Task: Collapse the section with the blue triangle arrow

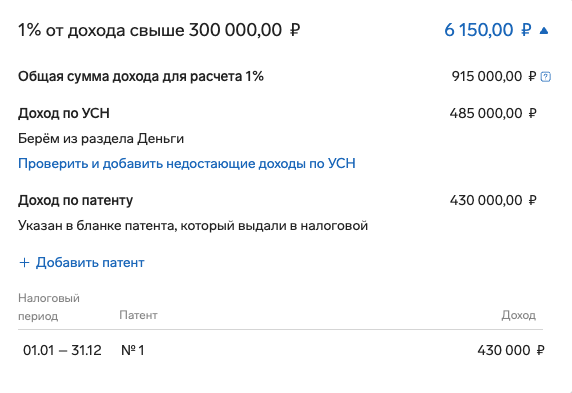Action: tap(544, 31)
